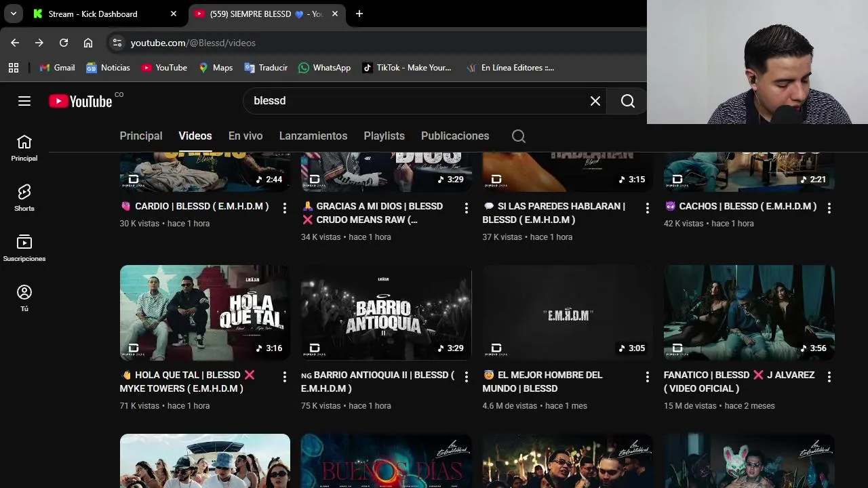868x488 pixels.
Task: Reload the current page
Action: tap(64, 43)
